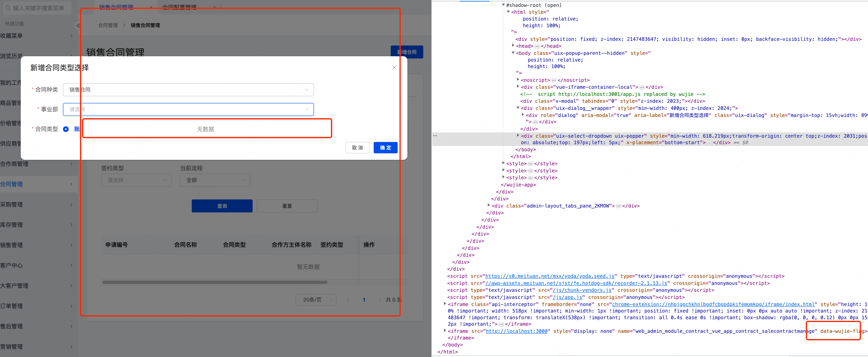Expand the noscript node in DevTools
Screen dimensions: 868x357
click(x=518, y=80)
